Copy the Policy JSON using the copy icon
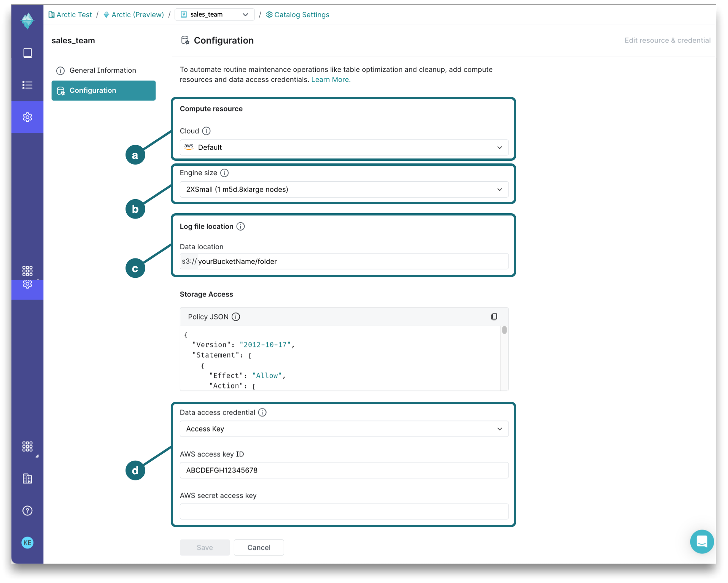The height and width of the screenshot is (583, 728). [494, 316]
